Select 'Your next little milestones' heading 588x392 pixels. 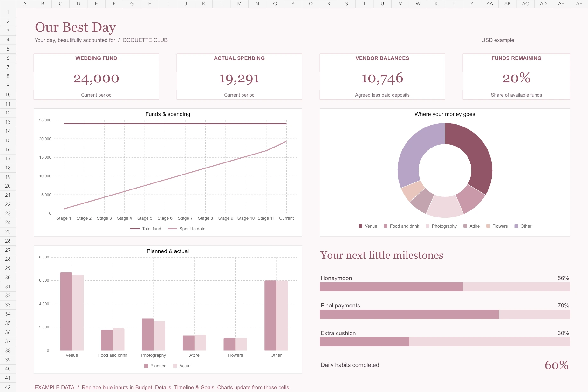click(382, 255)
